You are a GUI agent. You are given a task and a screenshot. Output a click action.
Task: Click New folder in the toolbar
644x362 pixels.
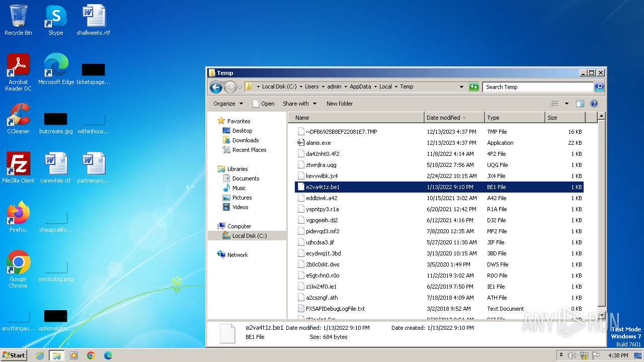point(340,104)
